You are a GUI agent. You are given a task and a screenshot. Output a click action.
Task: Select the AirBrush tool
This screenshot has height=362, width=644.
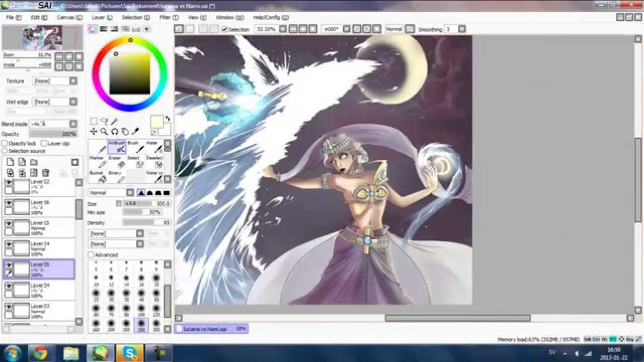116,146
